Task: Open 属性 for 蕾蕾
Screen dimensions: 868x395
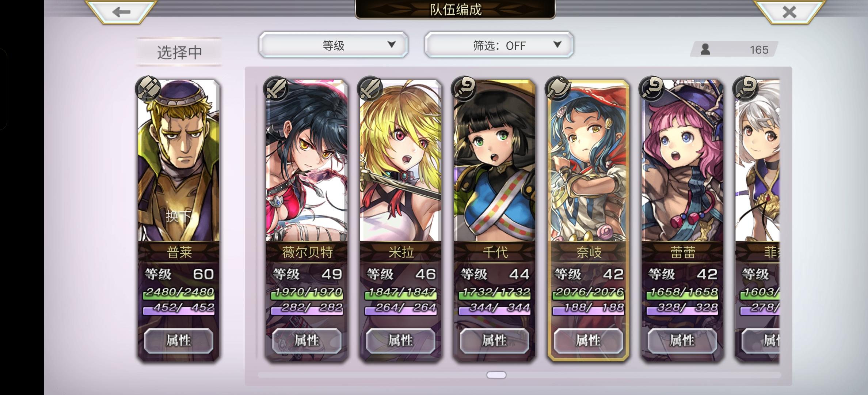Action: (682, 341)
